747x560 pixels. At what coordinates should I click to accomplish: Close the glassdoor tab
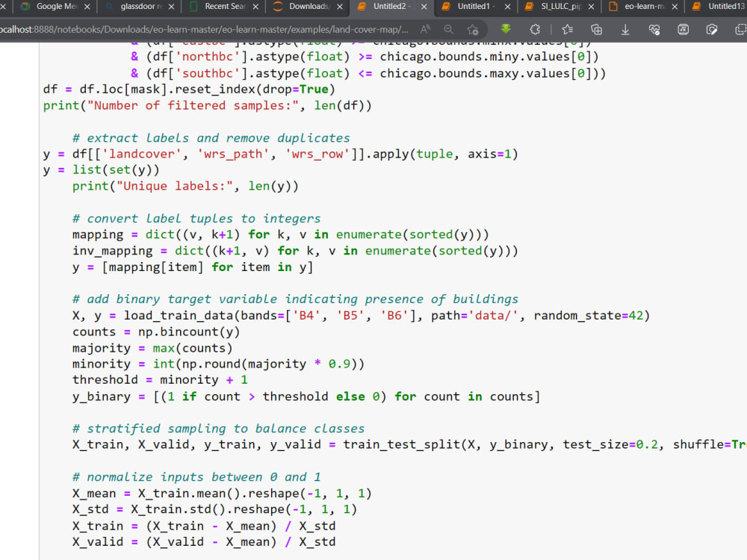pos(172,7)
